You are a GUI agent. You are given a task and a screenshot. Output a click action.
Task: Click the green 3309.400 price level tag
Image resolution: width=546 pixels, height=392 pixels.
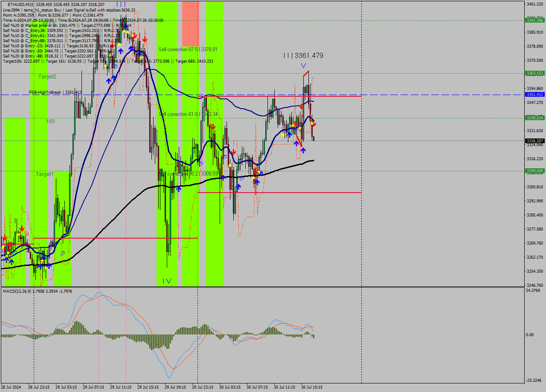534,171
